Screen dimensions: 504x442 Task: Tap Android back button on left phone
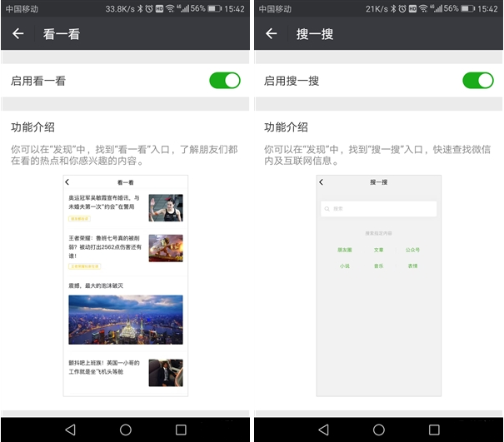pos(70,430)
